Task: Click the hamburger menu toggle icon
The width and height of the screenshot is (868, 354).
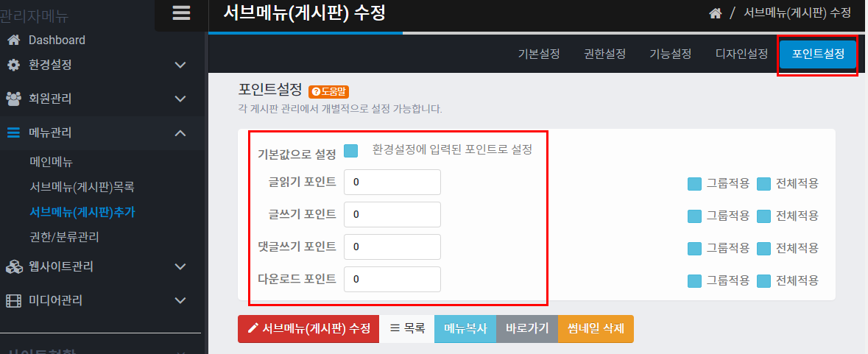Action: [x=181, y=13]
